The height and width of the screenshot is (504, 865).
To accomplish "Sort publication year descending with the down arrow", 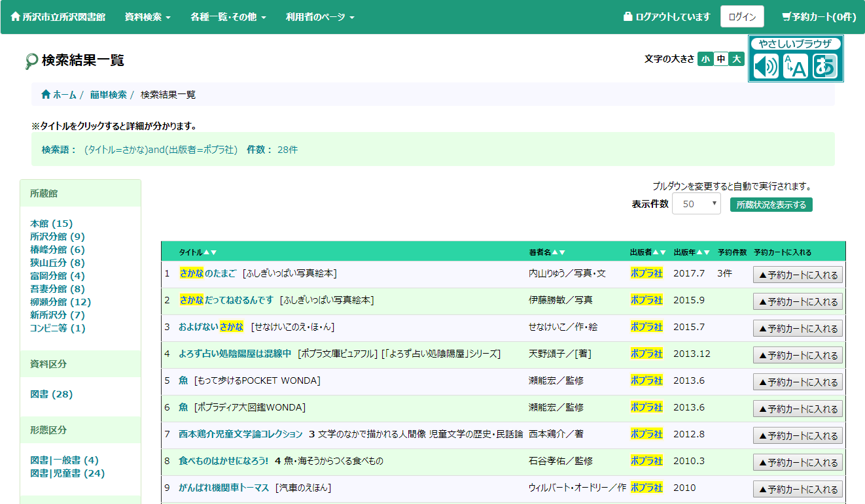I will 707,252.
